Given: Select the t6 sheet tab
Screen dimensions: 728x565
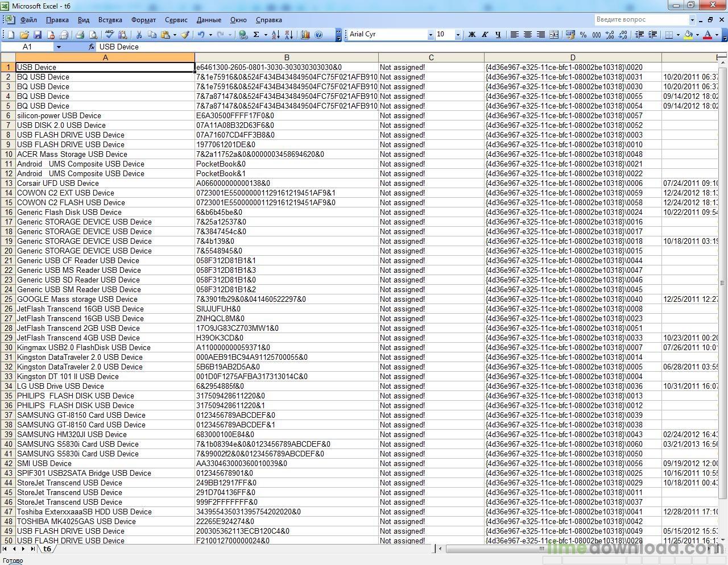Looking at the screenshot, I should pos(47,549).
